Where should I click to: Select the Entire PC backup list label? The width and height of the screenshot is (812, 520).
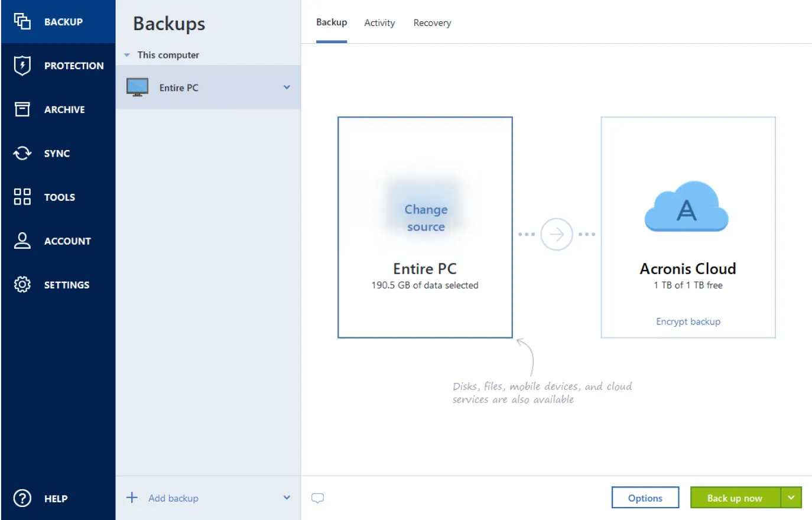click(x=178, y=87)
